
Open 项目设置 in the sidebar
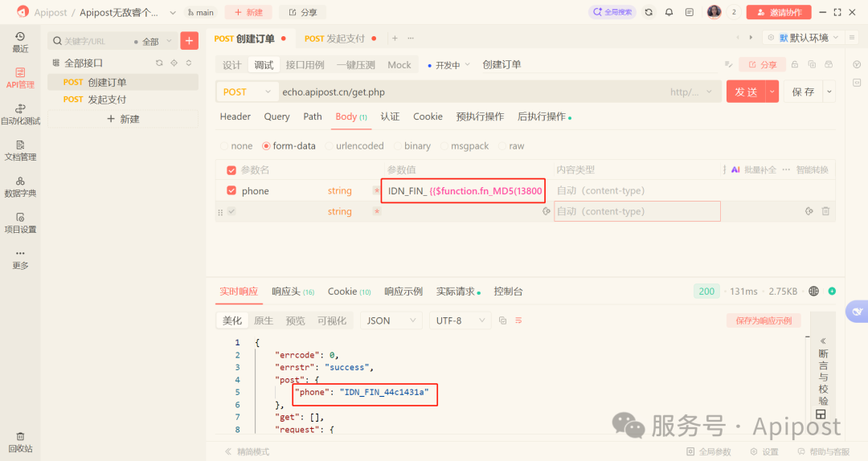(20, 222)
